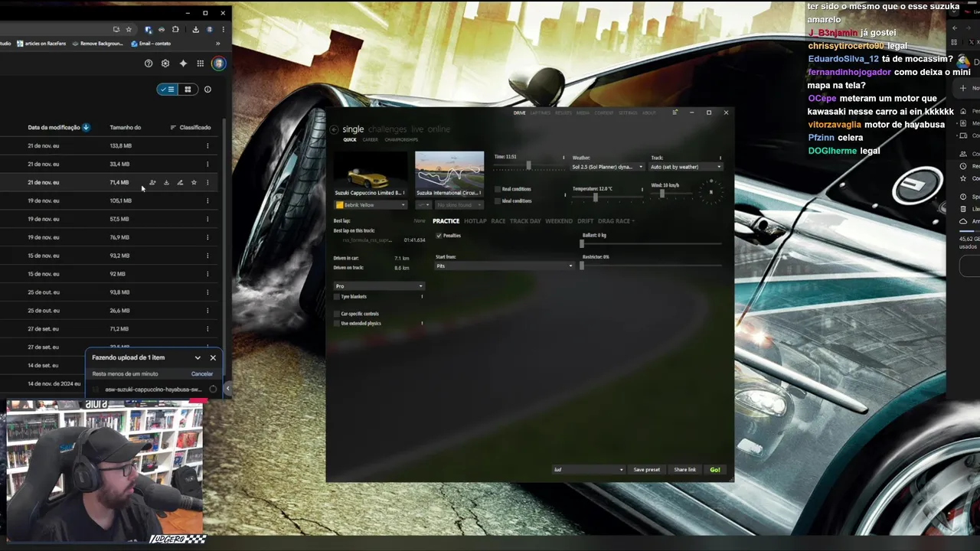The height and width of the screenshot is (551, 980).
Task: Click Share link button
Action: (x=685, y=469)
